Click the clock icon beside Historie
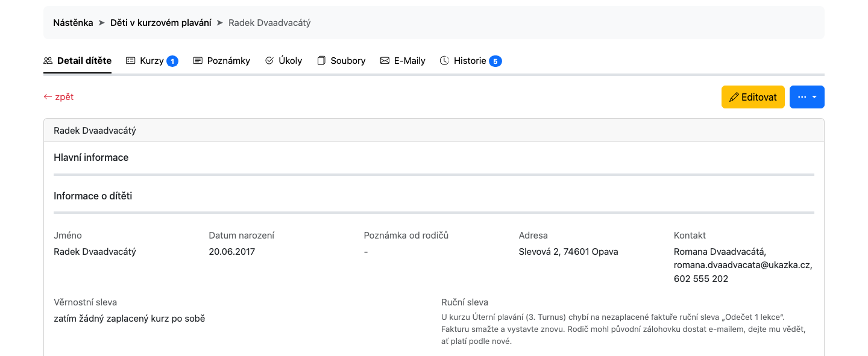Image resolution: width=868 pixels, height=356 pixels. (x=444, y=61)
